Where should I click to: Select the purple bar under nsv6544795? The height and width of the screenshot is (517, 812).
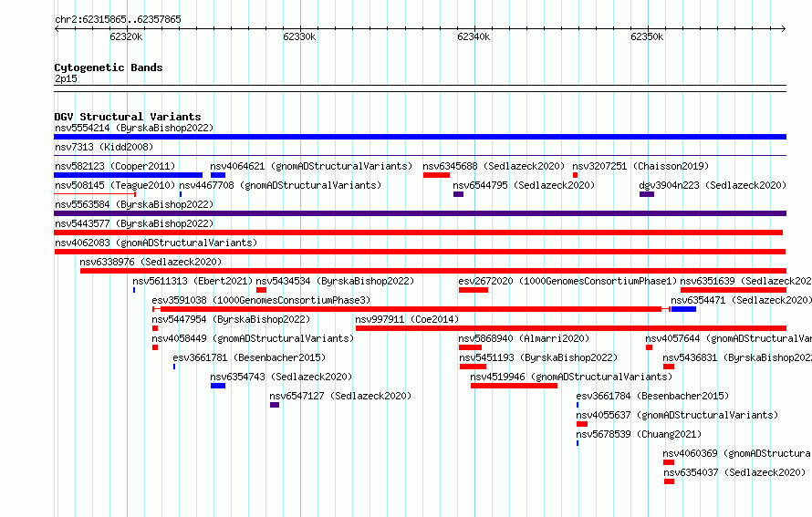click(x=458, y=194)
